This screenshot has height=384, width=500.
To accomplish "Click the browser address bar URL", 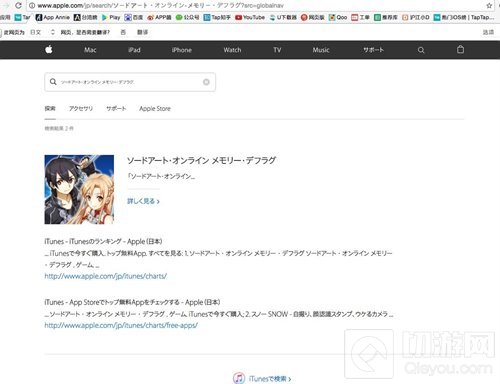I will click(x=160, y=6).
